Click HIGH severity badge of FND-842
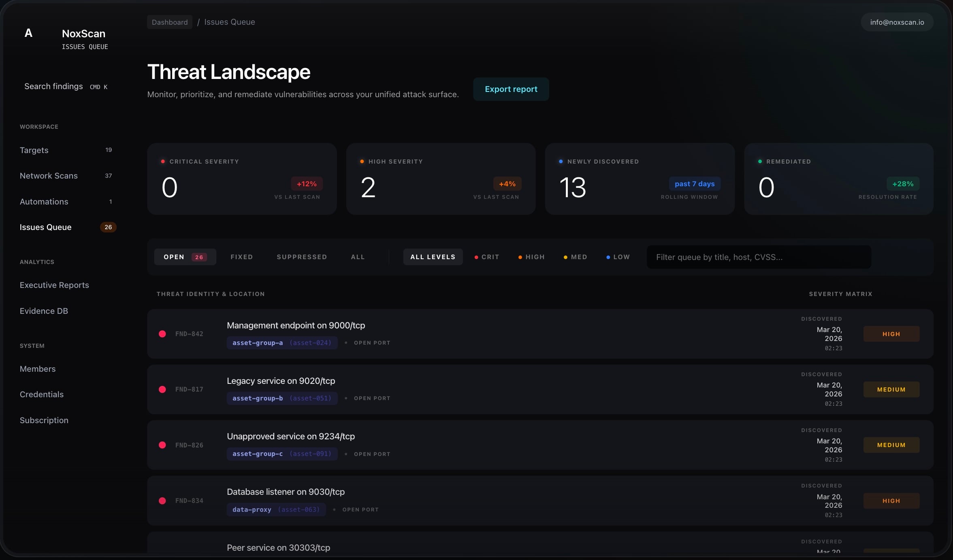953x560 pixels. pyautogui.click(x=891, y=334)
